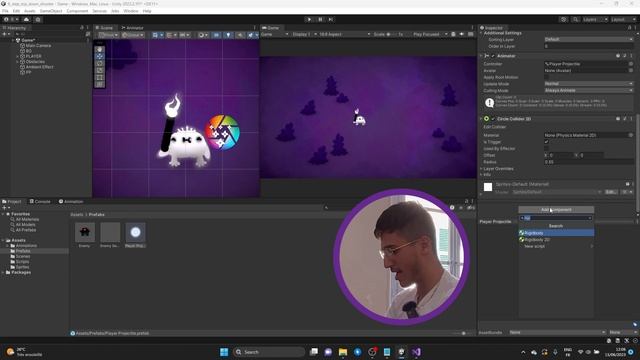The image size is (640, 360).
Task: Open the Layout dropdown in toolbar
Action: [623, 19]
